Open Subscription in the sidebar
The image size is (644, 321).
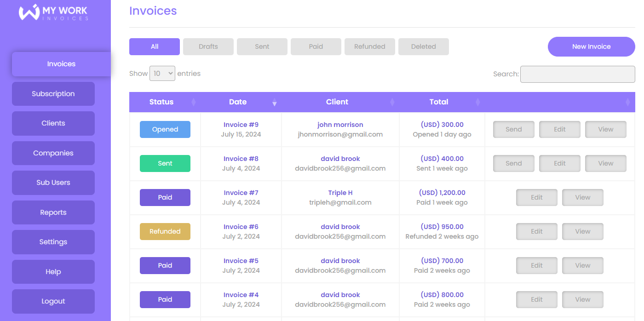53,94
